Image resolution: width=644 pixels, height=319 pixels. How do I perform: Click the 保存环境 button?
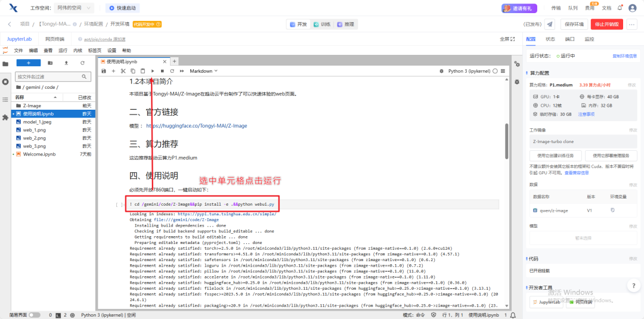(x=574, y=24)
